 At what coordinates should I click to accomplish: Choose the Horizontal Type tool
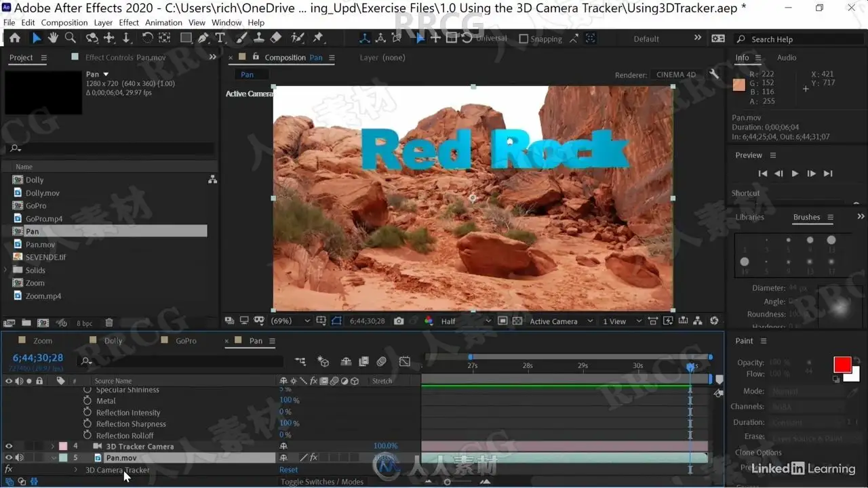[x=220, y=39]
